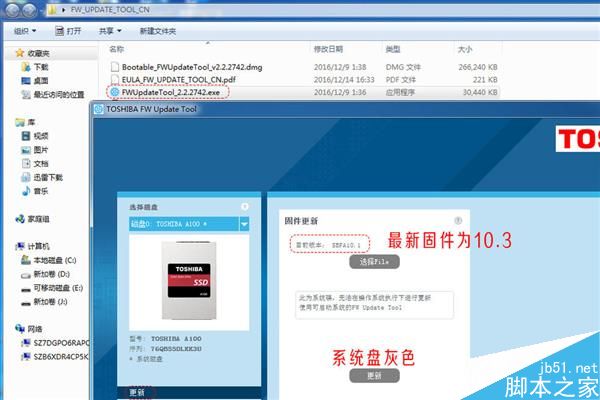Open 可移动磁盘 (E:) drive
Screen dimensions: 600x400
pos(52,288)
